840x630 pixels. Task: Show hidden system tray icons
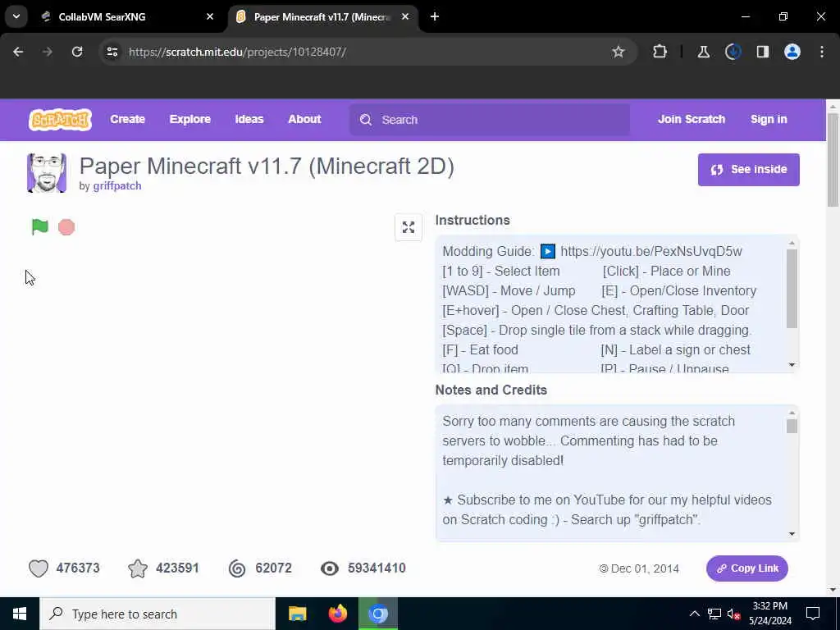coord(694,614)
